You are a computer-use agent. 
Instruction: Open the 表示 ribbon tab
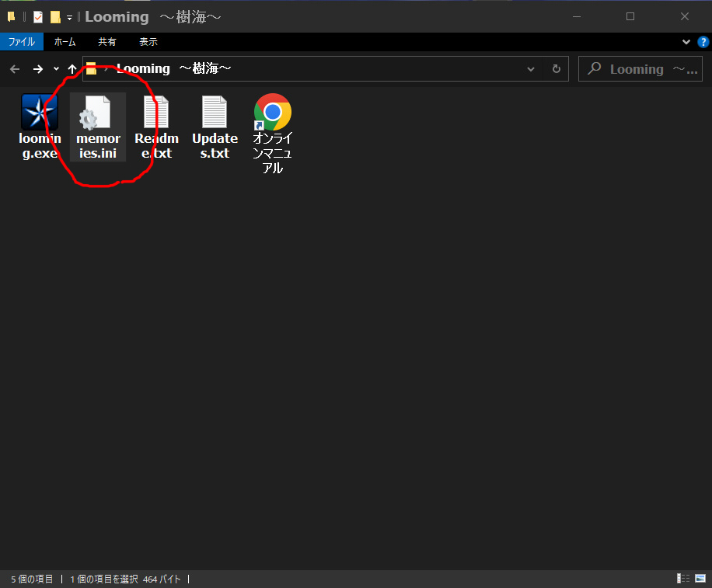(x=148, y=42)
